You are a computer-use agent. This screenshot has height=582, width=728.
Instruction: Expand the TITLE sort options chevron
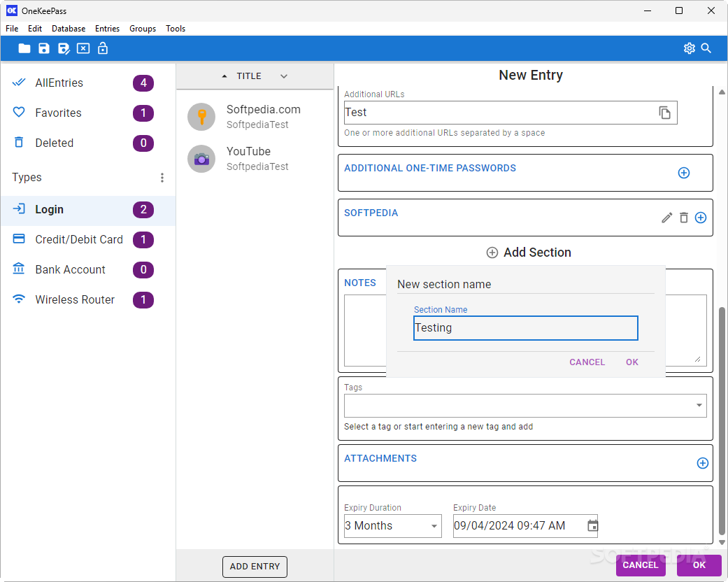click(x=284, y=76)
